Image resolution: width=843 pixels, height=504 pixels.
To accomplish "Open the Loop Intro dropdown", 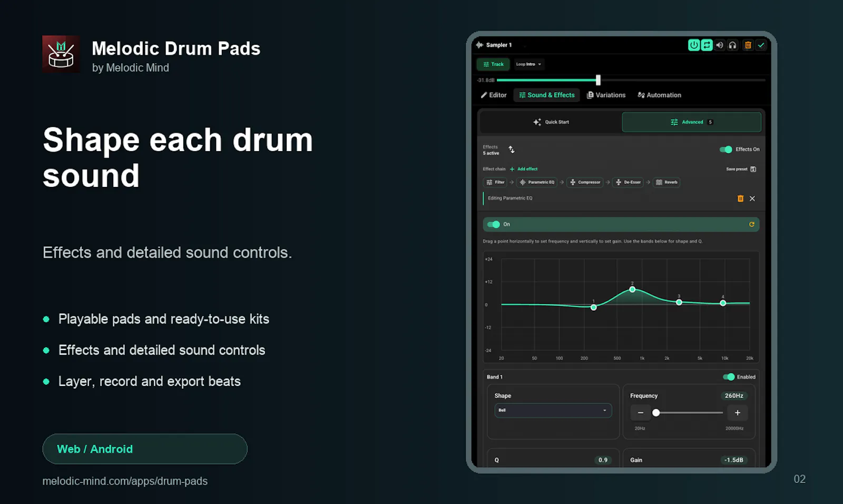I will click(528, 64).
